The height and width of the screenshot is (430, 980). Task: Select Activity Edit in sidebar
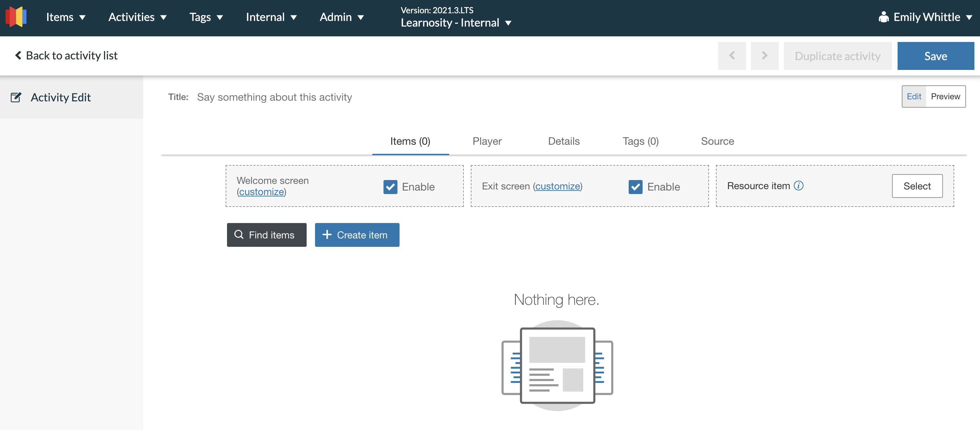coord(72,98)
